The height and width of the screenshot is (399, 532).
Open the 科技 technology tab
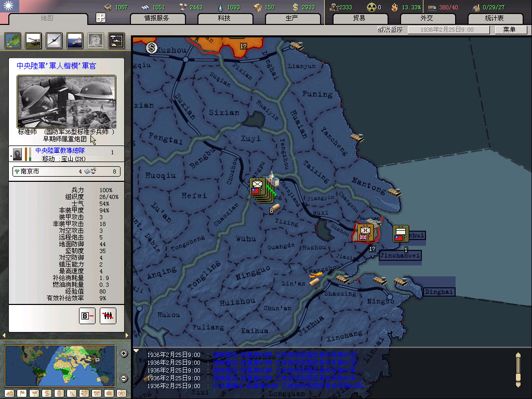coord(224,18)
